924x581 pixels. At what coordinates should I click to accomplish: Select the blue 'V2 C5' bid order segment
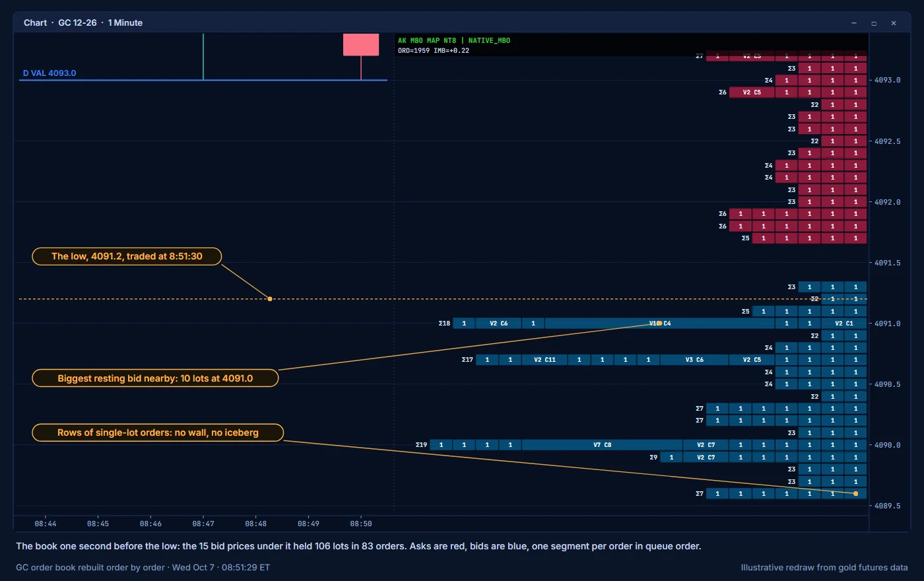click(x=752, y=360)
